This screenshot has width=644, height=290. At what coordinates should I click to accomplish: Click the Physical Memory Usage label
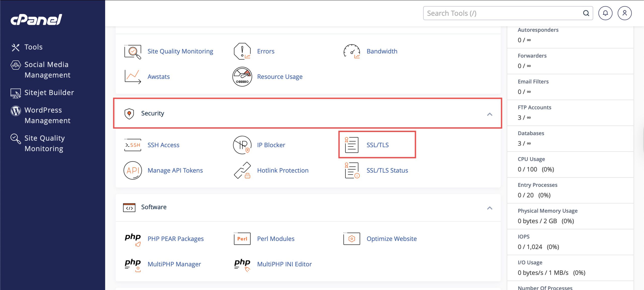(x=547, y=211)
